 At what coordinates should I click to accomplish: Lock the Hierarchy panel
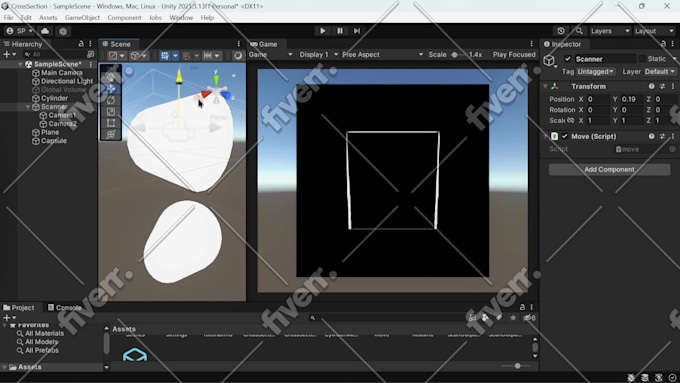pyautogui.click(x=81, y=44)
